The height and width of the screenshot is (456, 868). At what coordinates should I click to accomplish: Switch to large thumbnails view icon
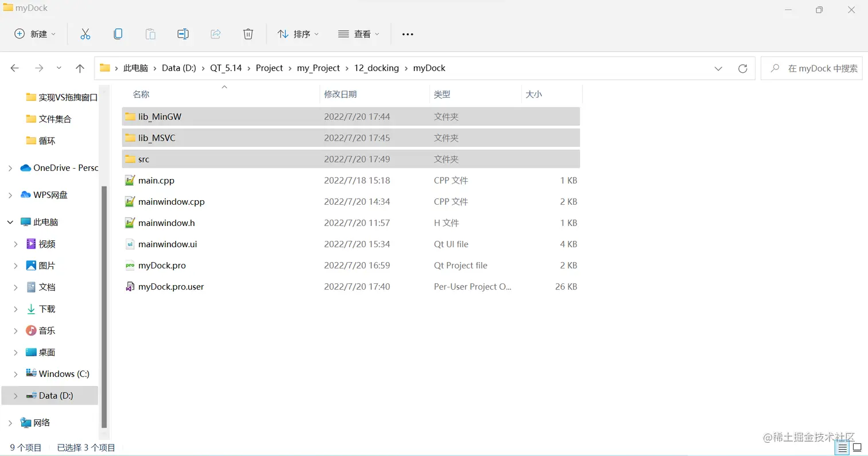pyautogui.click(x=857, y=448)
